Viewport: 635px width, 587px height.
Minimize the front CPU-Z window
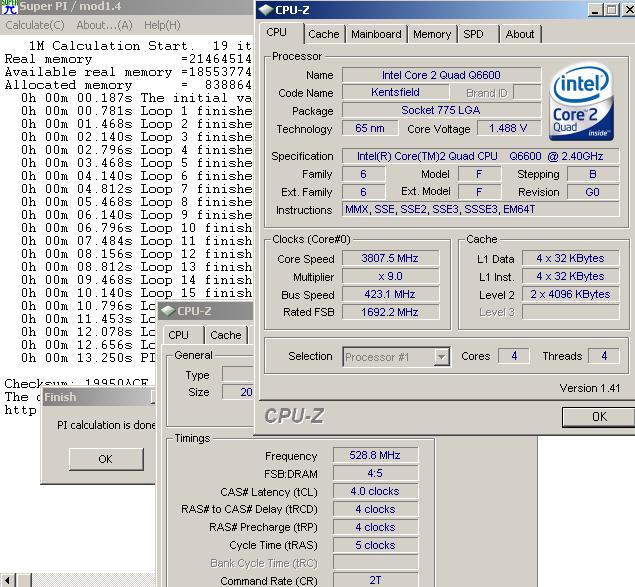tap(597, 10)
